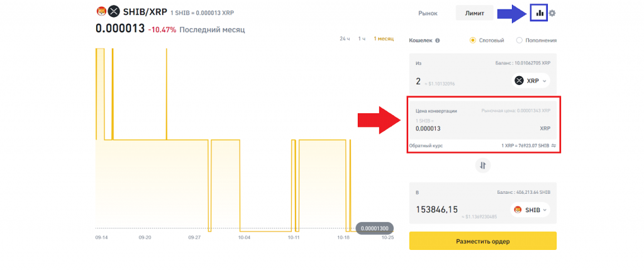
Task: Click balance 10.01062705 XRP
Action: point(523,64)
